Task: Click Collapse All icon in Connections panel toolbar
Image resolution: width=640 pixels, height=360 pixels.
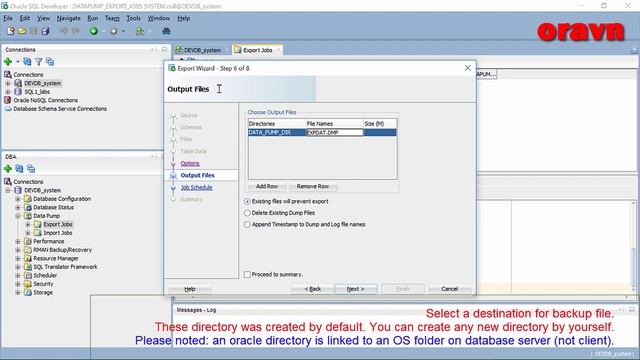Action: coord(50,62)
